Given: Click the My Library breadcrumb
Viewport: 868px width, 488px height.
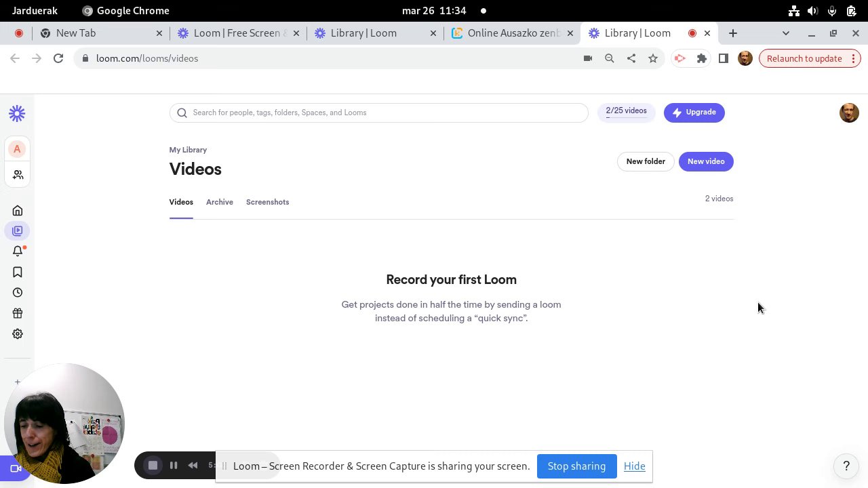Looking at the screenshot, I should tap(188, 150).
